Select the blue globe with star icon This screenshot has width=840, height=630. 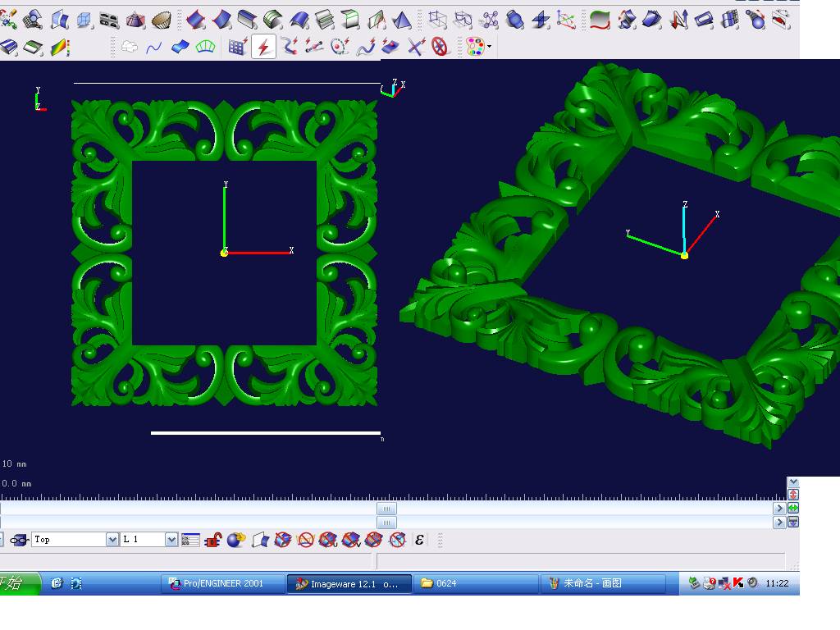236,540
